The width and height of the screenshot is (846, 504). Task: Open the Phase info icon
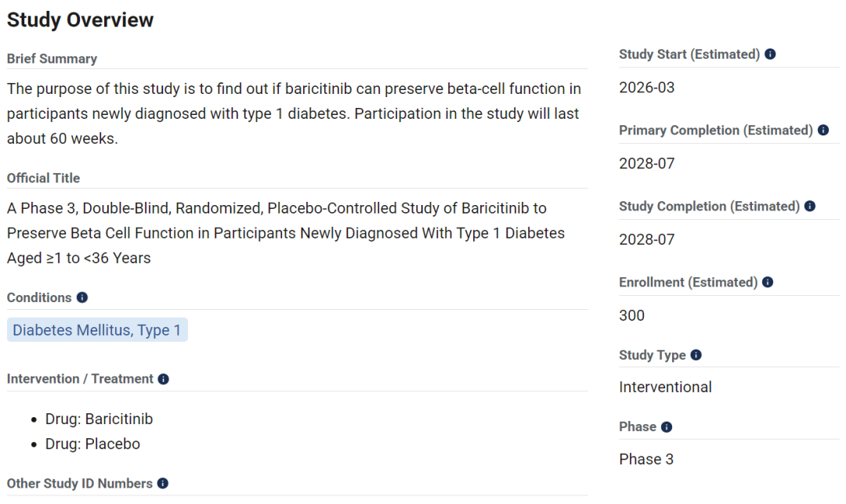667,427
